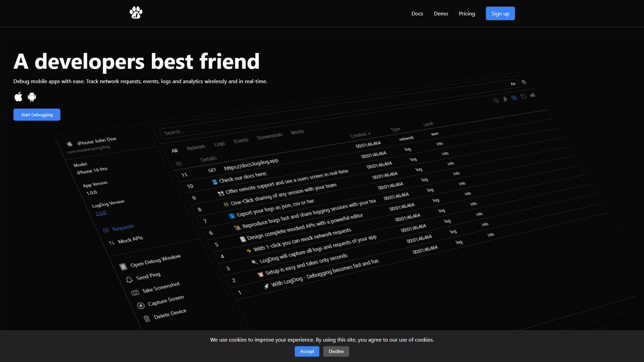Click the Open Debug Window label
This screenshot has width=644, height=362.
155,261
